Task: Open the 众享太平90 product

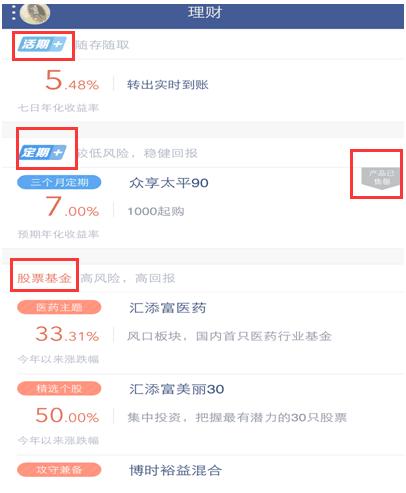Action: pyautogui.click(x=169, y=183)
